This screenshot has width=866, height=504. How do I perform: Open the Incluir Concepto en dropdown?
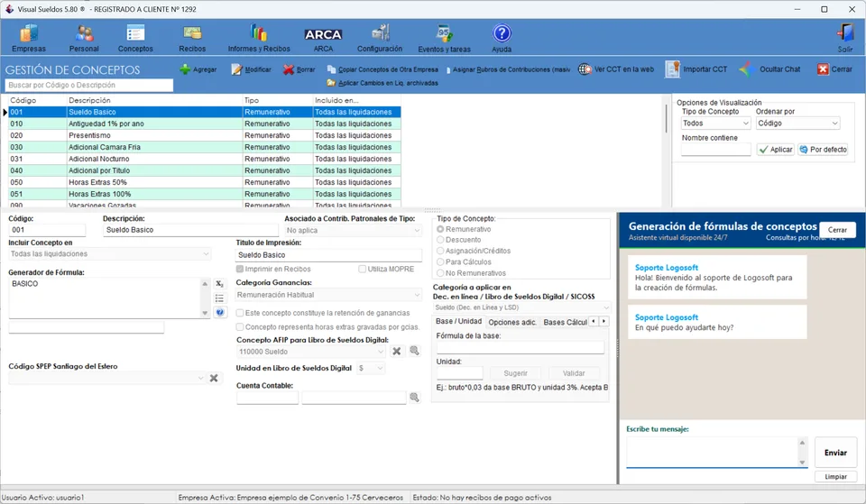pos(109,254)
